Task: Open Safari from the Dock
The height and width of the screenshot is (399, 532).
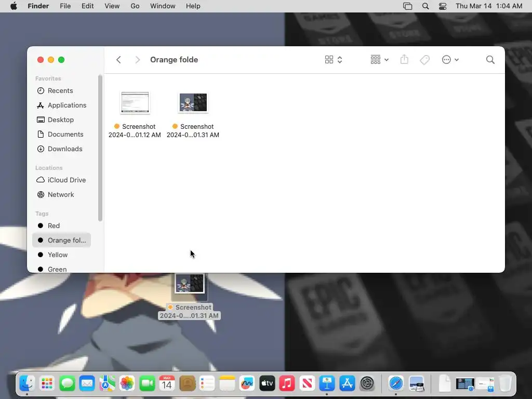Action: pos(396,384)
